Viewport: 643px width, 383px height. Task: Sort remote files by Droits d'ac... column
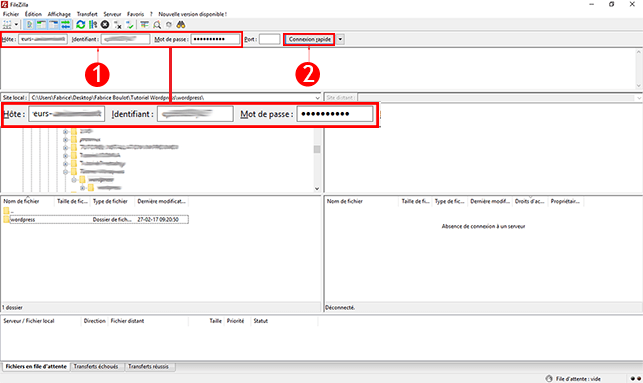pyautogui.click(x=530, y=201)
